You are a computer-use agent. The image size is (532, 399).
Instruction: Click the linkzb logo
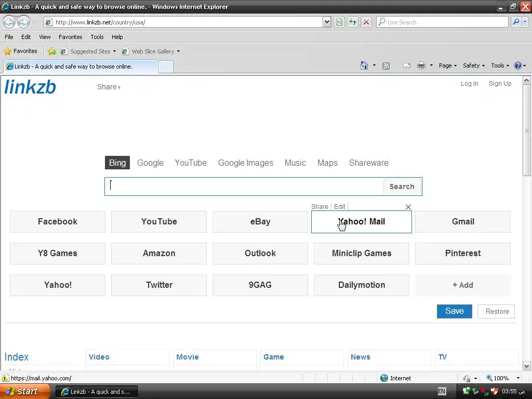(30, 87)
